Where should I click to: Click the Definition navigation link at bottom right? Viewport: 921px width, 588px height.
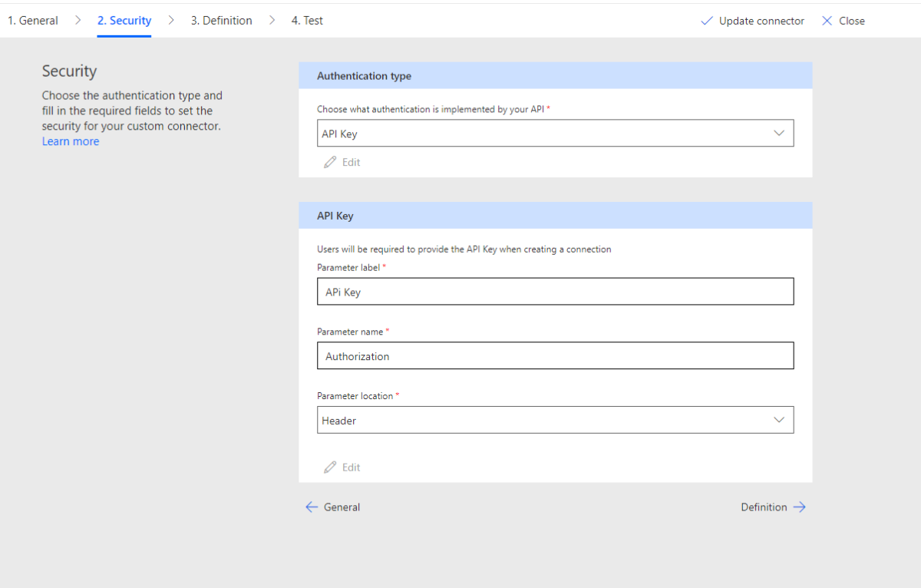click(x=764, y=507)
